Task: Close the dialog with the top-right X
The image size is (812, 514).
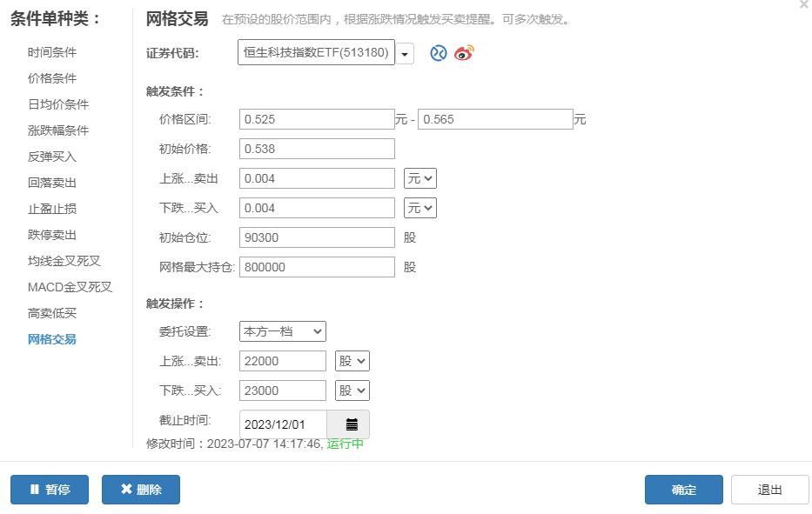Action: [x=804, y=4]
